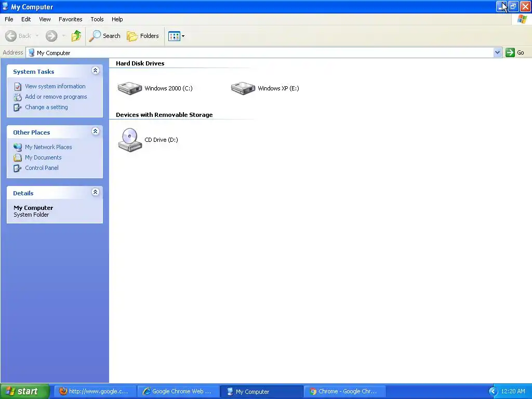Click the Control Panel sidebar icon

tap(18, 168)
